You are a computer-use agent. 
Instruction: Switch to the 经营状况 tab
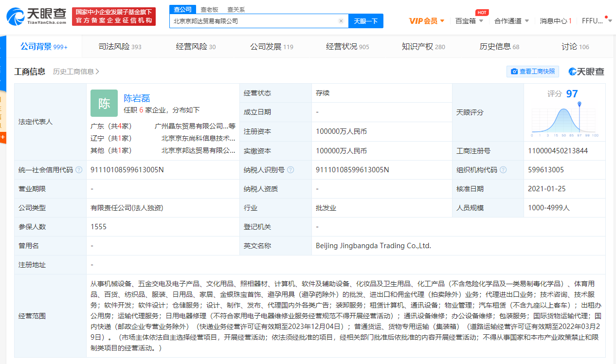click(347, 47)
